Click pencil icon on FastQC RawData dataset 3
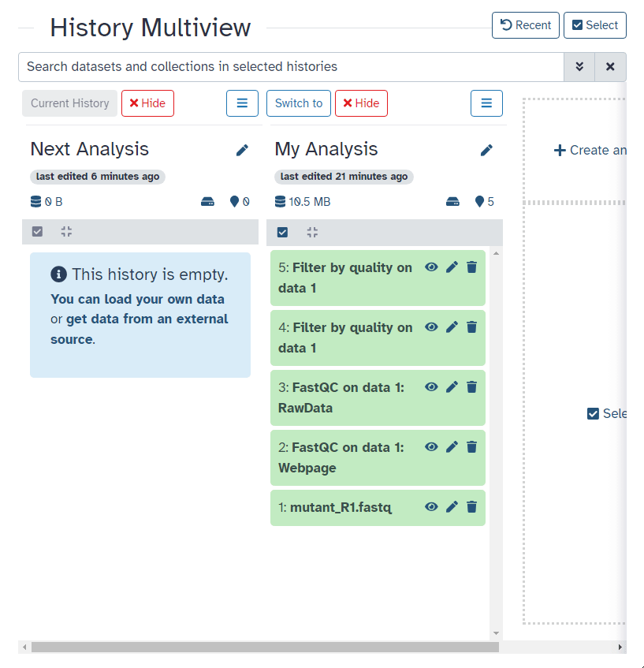 (452, 386)
